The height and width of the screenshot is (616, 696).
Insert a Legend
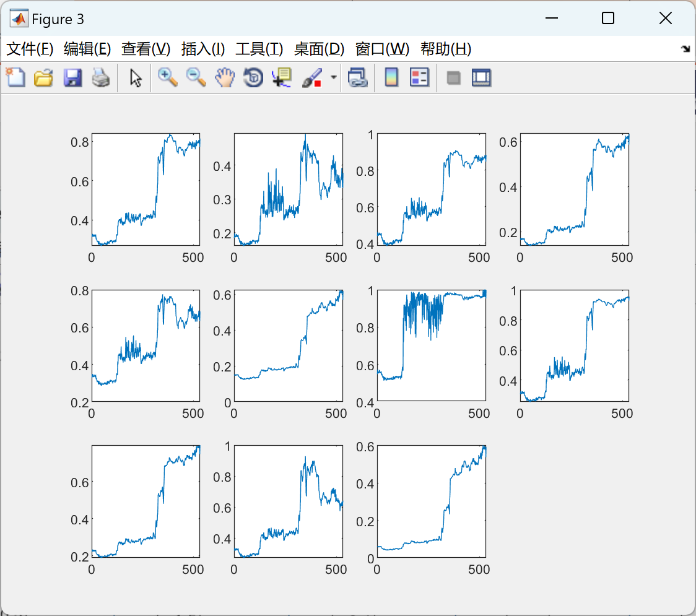point(419,77)
